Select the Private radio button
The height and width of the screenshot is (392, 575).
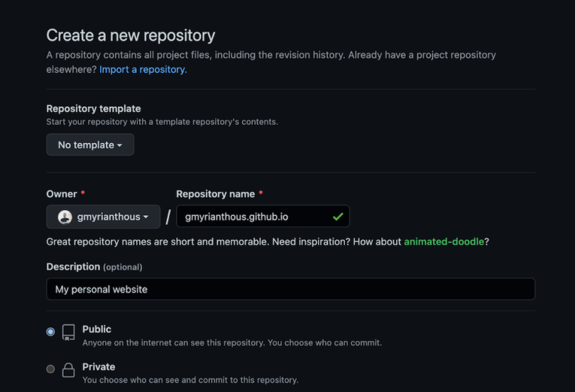[x=50, y=369]
